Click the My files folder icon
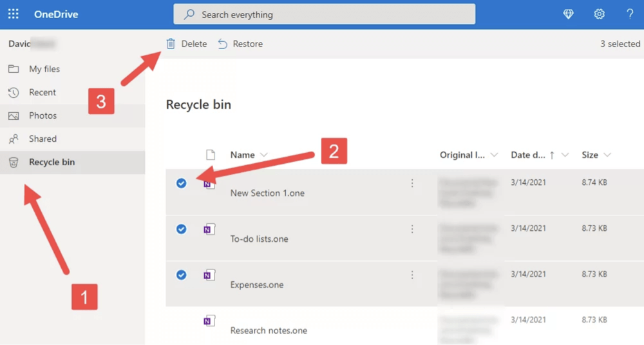The width and height of the screenshot is (644, 345). pos(13,68)
